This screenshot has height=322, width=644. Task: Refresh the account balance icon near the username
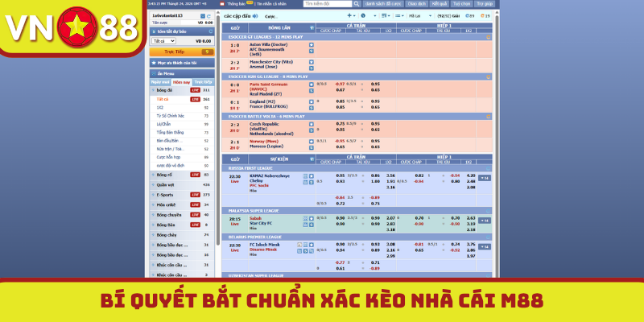[x=208, y=15]
